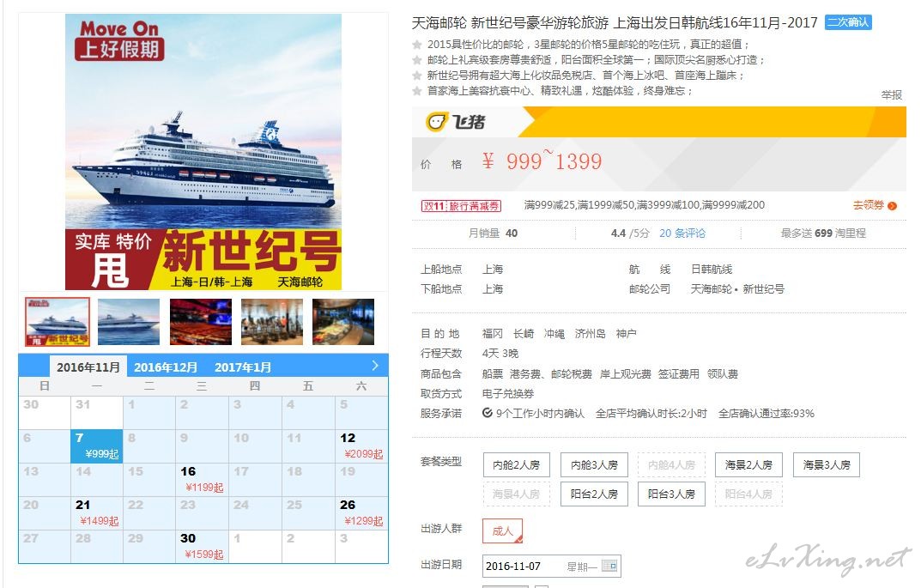
Task: Open the 20 条评论 reviews link
Action: click(x=682, y=233)
